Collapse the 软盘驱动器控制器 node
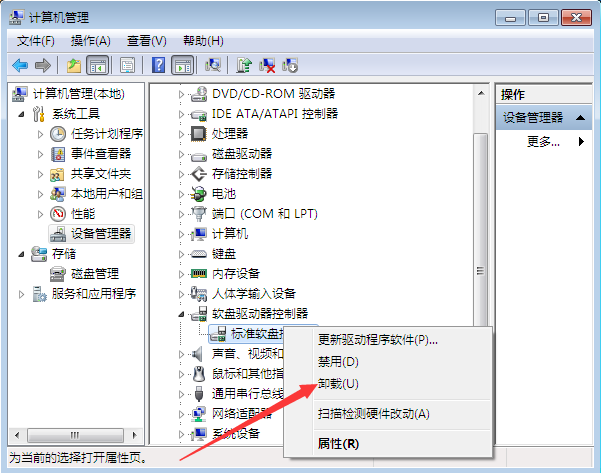Viewport: 601px width, 473px height. click(181, 315)
